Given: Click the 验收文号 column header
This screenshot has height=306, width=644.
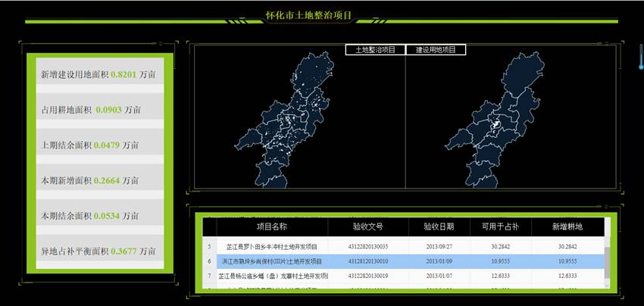Looking at the screenshot, I should (368, 226).
